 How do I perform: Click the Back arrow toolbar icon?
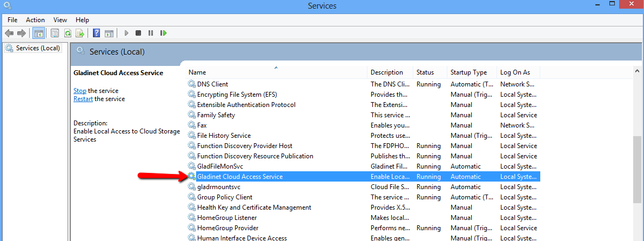coord(9,33)
